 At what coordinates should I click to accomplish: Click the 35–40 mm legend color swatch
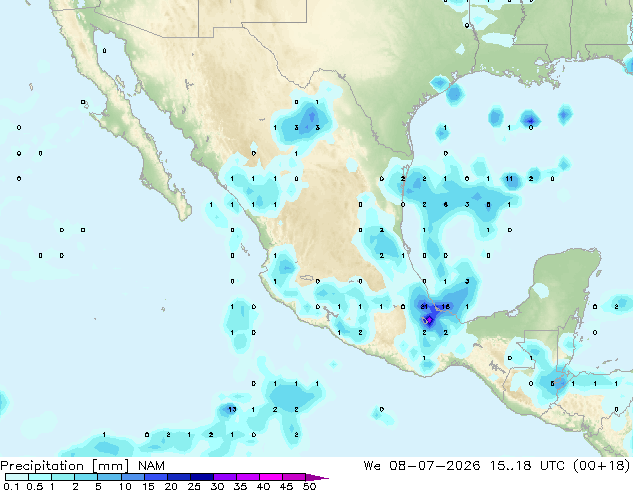pos(247,477)
